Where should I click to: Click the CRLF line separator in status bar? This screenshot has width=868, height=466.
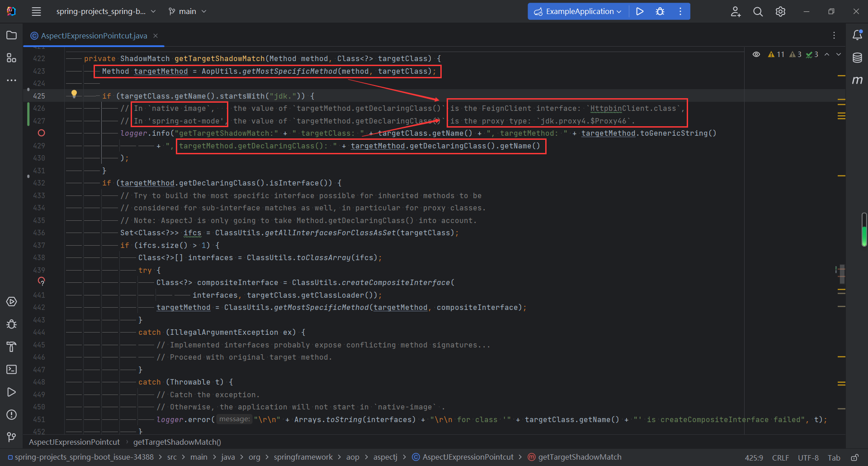pyautogui.click(x=780, y=457)
